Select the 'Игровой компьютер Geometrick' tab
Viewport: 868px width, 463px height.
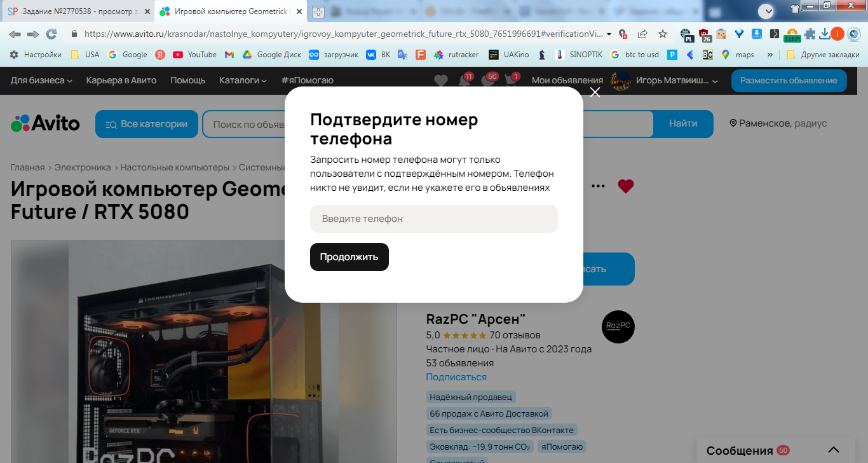click(x=231, y=11)
